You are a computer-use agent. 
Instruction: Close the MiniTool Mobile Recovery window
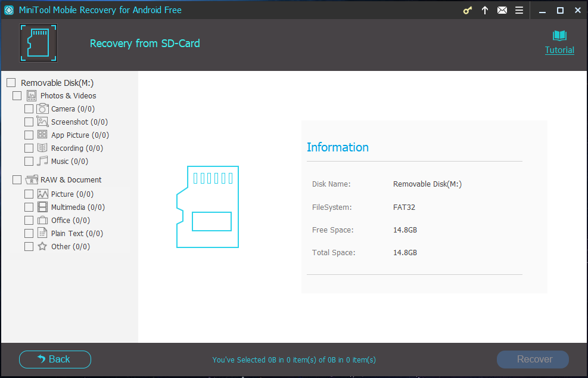pos(578,10)
